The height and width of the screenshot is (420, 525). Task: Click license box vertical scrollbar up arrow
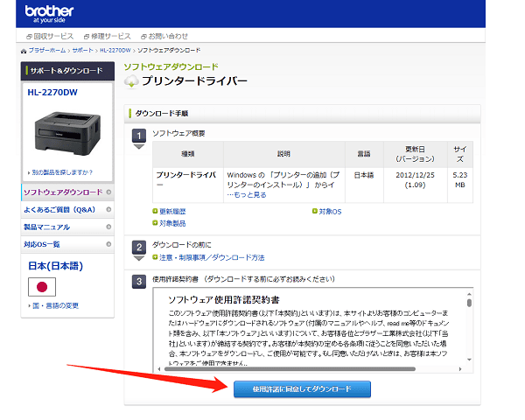coord(469,294)
